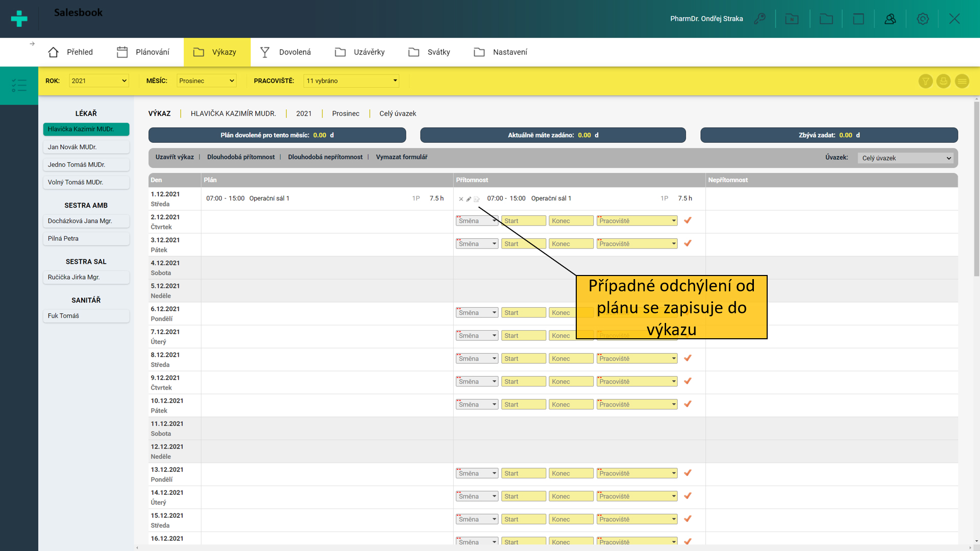Toggle the sidebar list icon on the left
The width and height of the screenshot is (980, 551).
(x=19, y=85)
